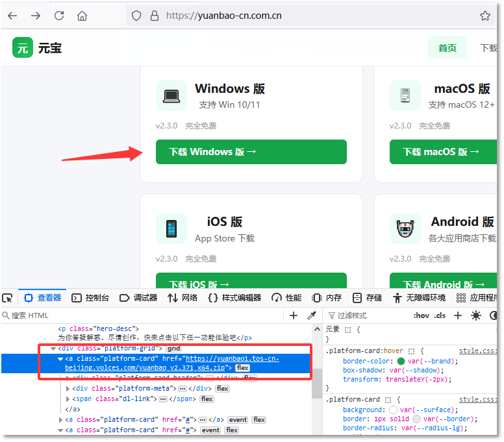Click the highlighter icon next to 元素 rule

click(347, 330)
